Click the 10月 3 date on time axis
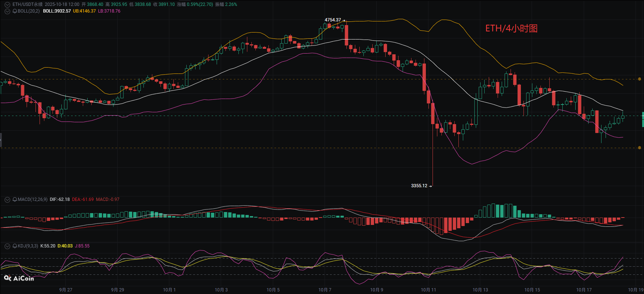The width and height of the screenshot is (644, 294). (x=221, y=290)
